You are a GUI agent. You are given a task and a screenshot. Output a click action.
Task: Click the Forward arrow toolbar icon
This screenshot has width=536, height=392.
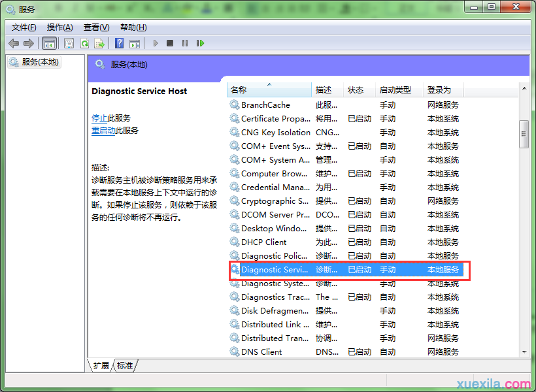tap(29, 43)
